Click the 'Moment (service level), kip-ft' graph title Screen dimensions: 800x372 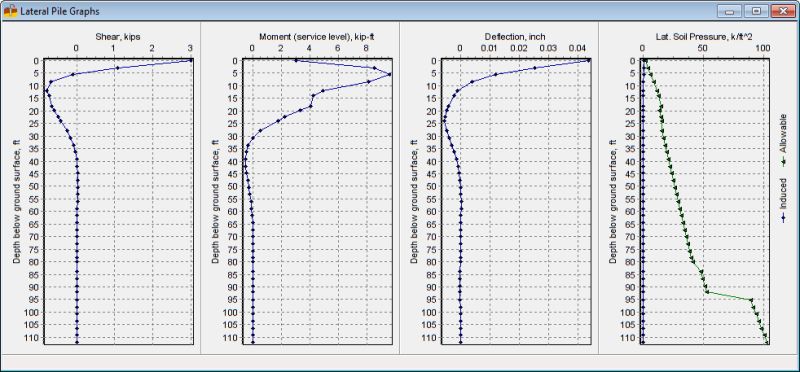pyautogui.click(x=317, y=37)
